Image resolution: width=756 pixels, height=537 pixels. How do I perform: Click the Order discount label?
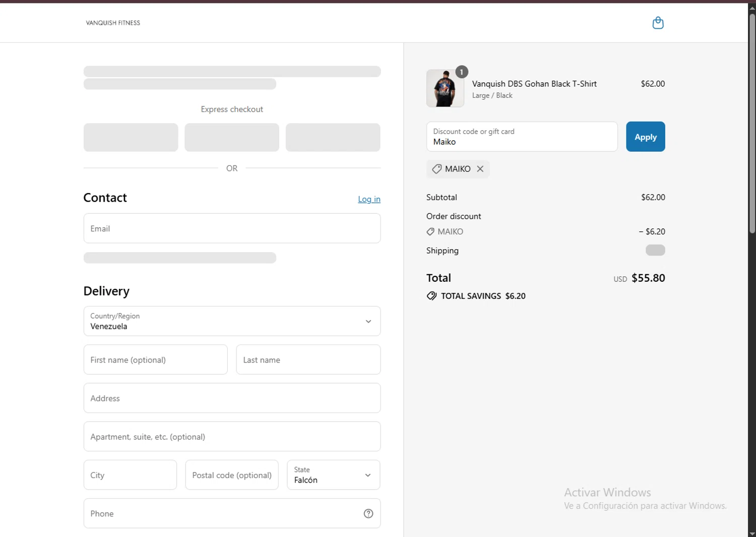454,216
